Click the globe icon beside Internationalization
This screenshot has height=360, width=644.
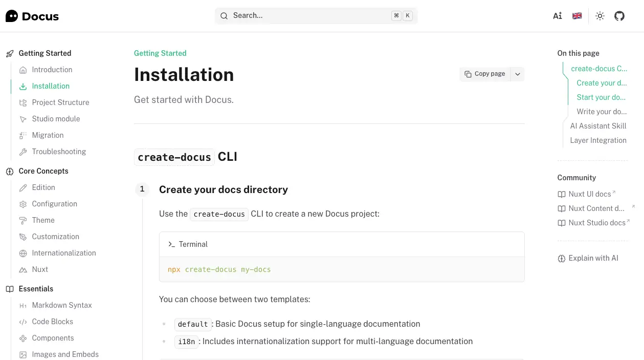coord(23,253)
